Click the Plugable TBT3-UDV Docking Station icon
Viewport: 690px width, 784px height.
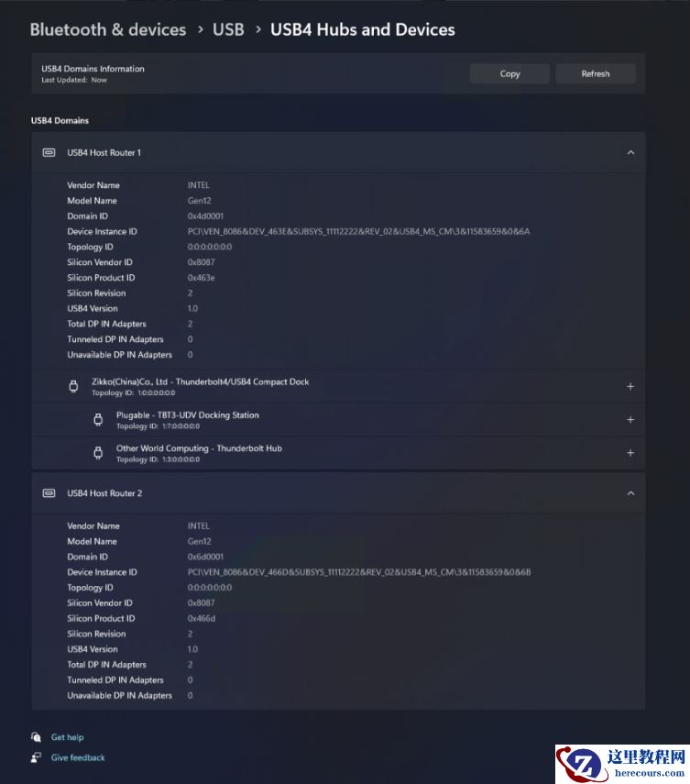pos(98,420)
